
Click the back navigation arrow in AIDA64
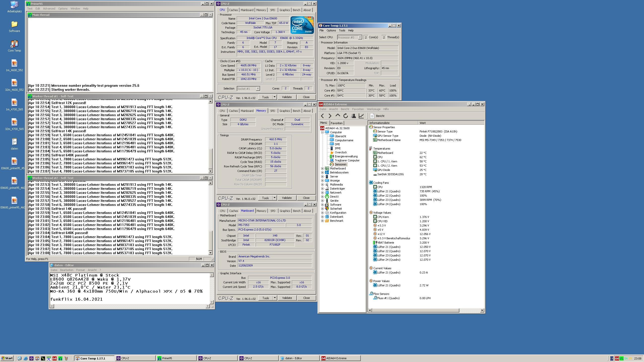[x=323, y=115]
